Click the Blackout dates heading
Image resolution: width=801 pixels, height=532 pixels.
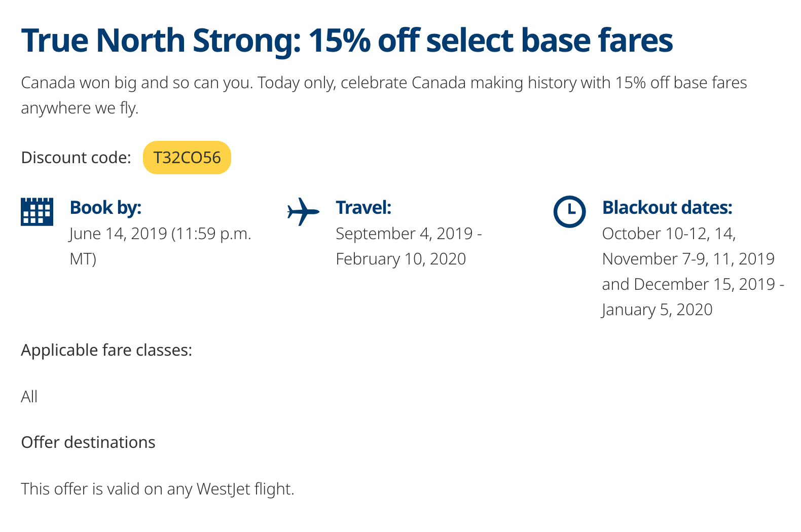[x=667, y=208]
